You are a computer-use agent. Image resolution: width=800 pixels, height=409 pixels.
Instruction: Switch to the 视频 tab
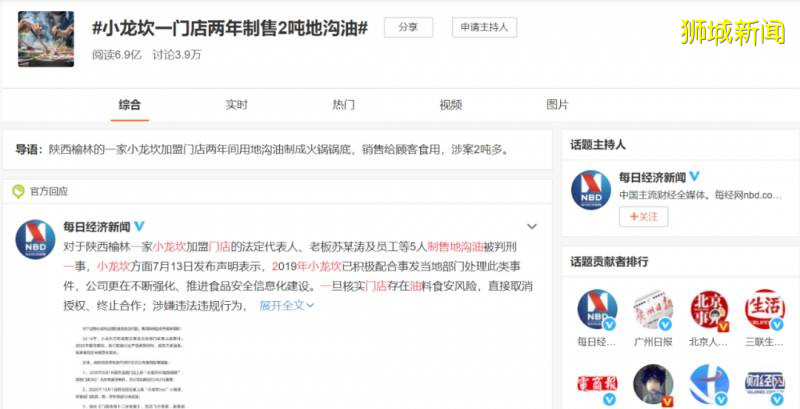tap(451, 105)
